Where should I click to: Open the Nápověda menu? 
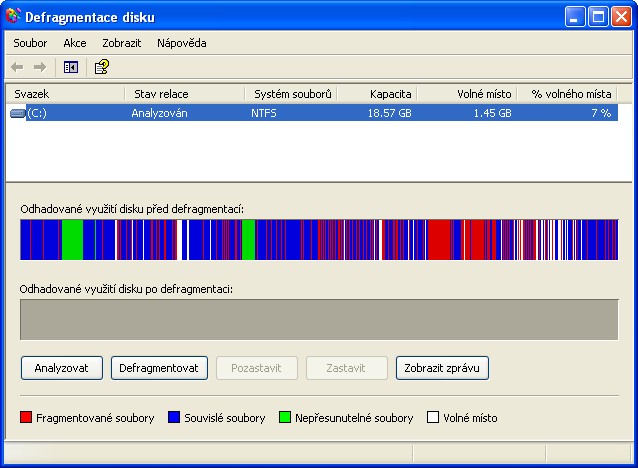(182, 43)
